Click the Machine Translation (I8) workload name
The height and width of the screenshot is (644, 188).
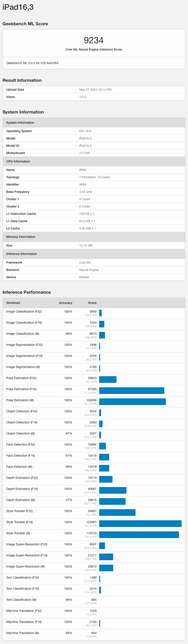point(22,633)
